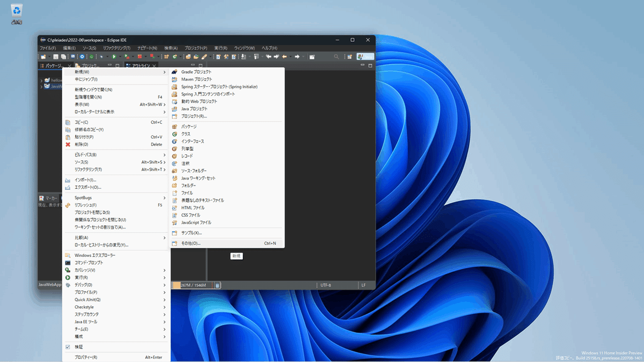Open the 実行(R) context submenu
This screenshot has height=362, width=644.
coord(115,277)
